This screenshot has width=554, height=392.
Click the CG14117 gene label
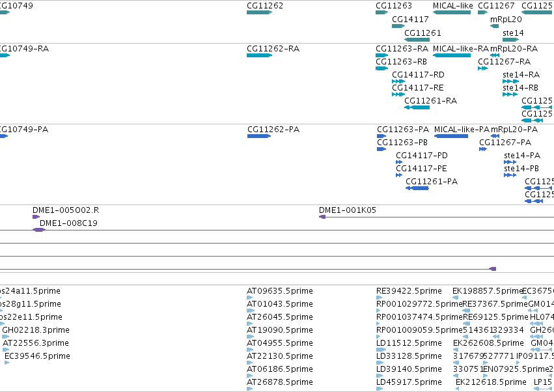[410, 19]
